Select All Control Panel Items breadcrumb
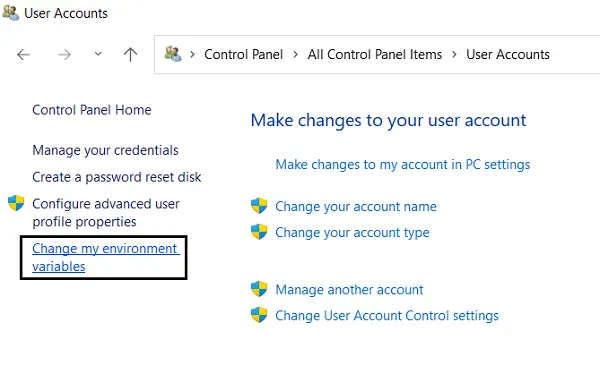The width and height of the screenshot is (600, 382). point(375,54)
